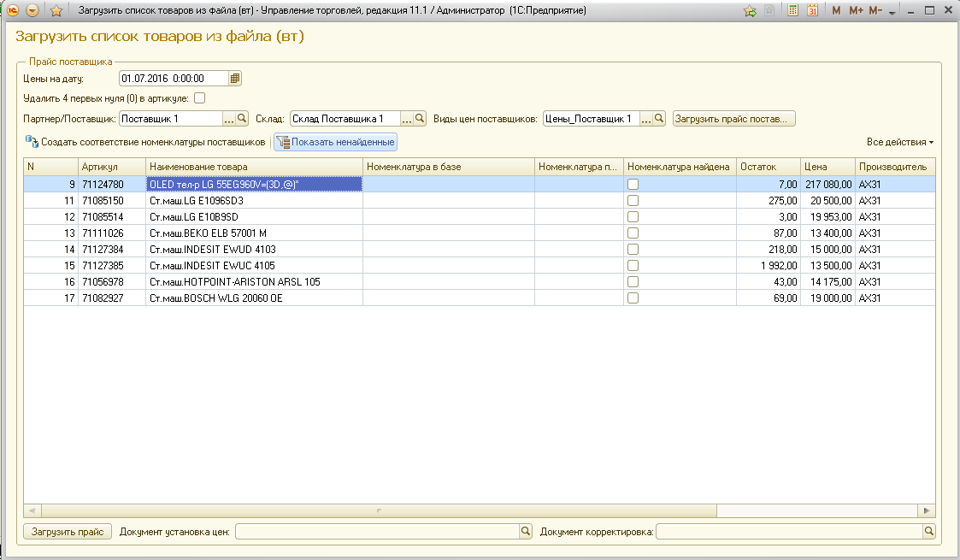Click the horizontal scrollbar thumb
The height and width of the screenshot is (560, 960).
tap(379, 510)
